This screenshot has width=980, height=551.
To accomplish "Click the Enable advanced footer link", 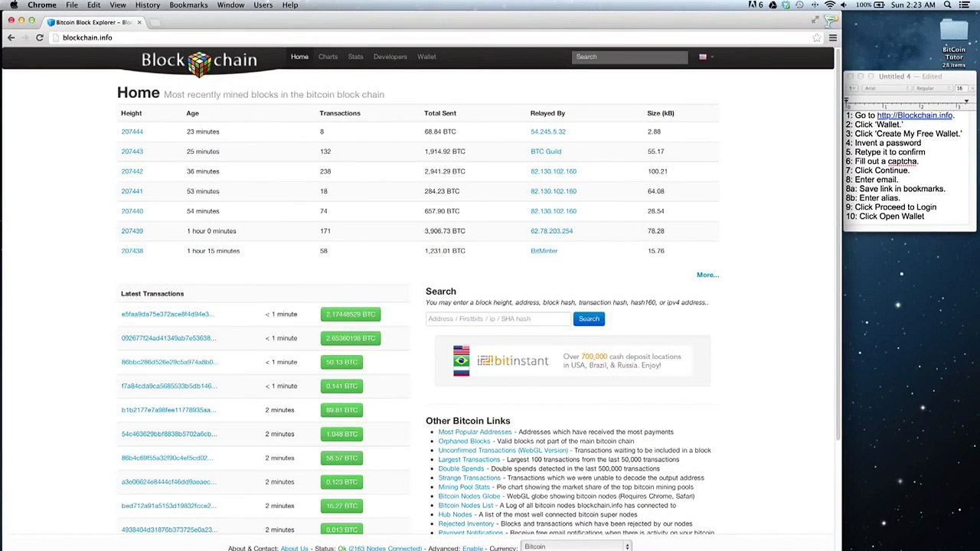I will coord(472,548).
